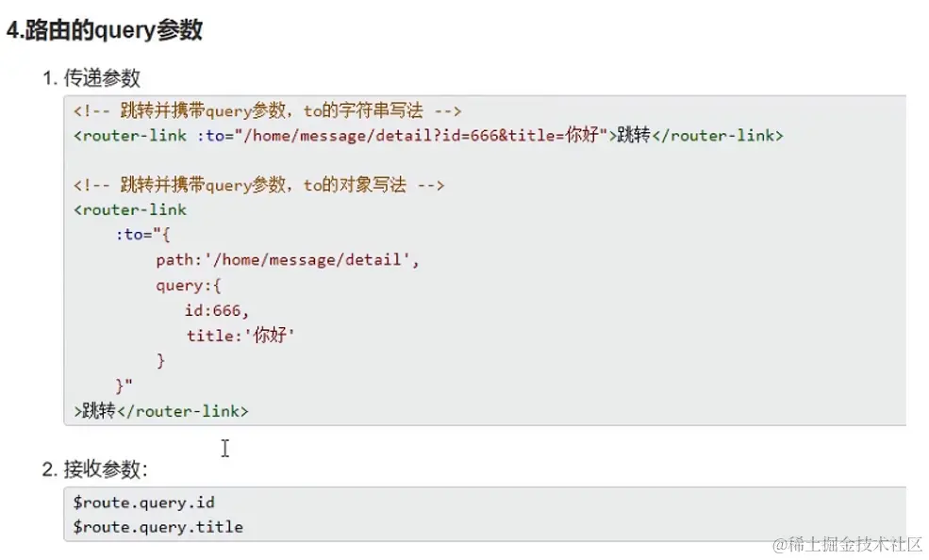Click the list item "接收参数"

(106, 469)
